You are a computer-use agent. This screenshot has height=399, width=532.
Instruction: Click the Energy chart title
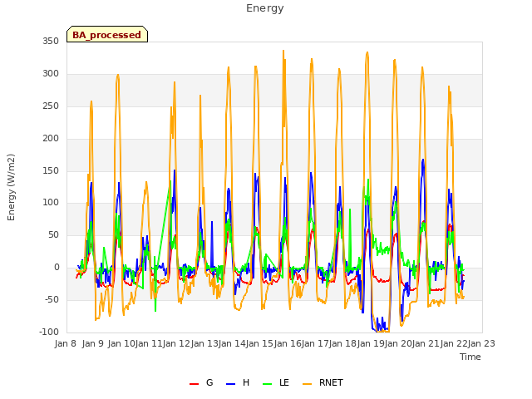(x=264, y=8)
